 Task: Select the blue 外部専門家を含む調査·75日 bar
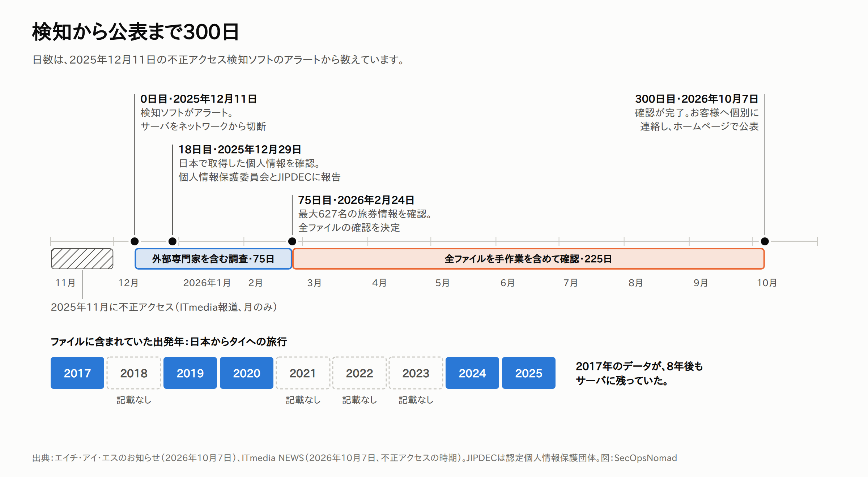point(213,259)
